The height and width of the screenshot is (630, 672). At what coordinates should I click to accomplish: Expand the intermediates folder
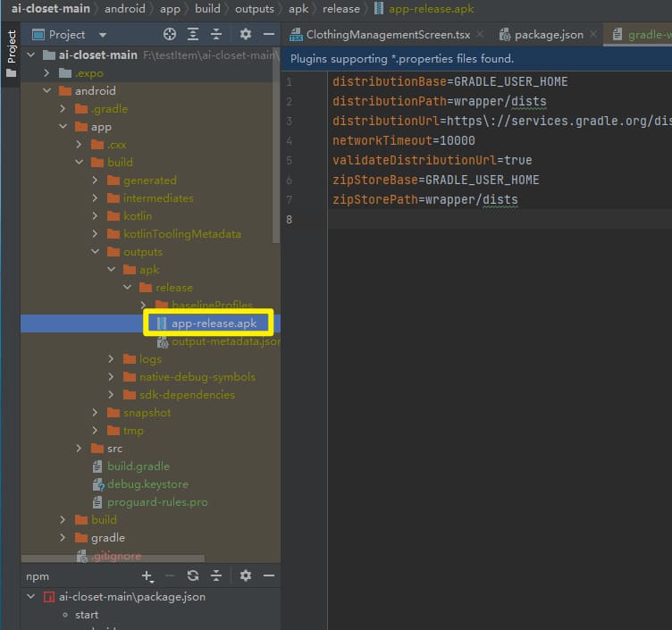(x=95, y=198)
